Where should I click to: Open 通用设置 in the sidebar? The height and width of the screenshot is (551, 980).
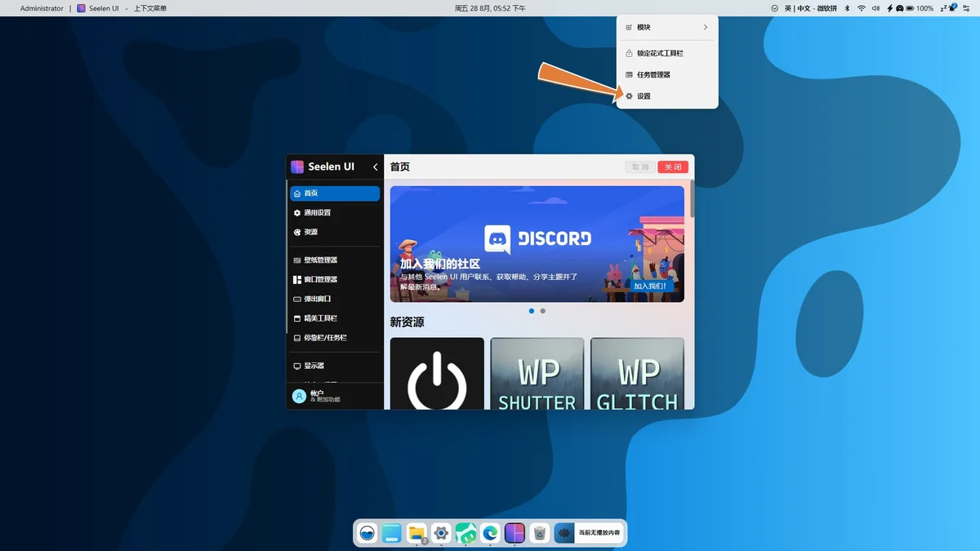(x=335, y=213)
